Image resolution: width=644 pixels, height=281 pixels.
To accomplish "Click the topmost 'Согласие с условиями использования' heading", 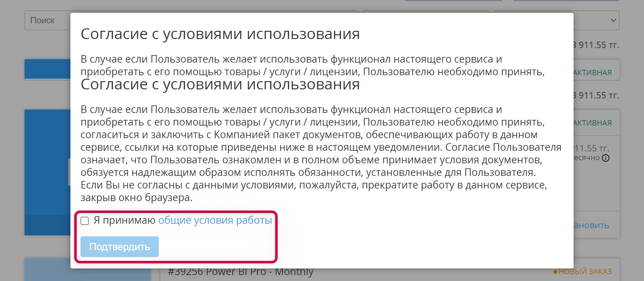I will (x=220, y=34).
